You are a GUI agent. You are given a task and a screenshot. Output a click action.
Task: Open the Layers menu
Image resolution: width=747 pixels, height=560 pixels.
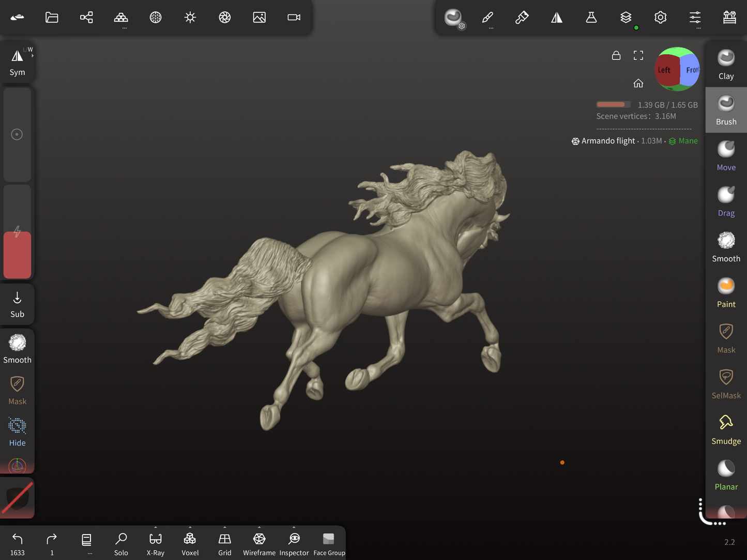[x=626, y=18]
